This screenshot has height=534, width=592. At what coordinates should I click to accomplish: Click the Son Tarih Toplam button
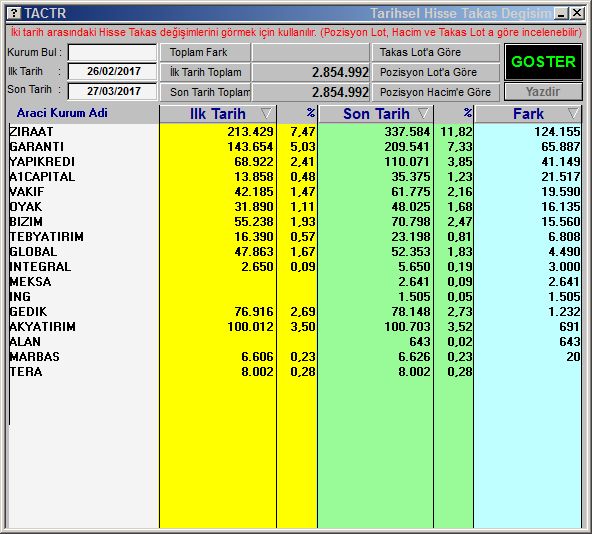point(205,92)
